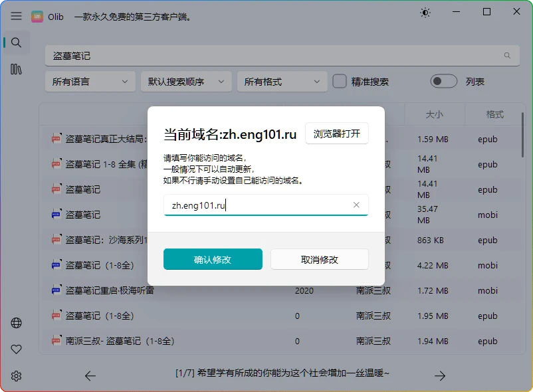Go to next page with the right arrow
The width and height of the screenshot is (533, 392).
click(x=440, y=376)
